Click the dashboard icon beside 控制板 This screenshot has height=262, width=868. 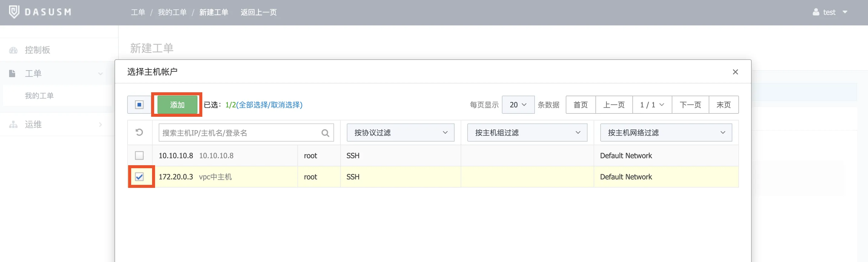(x=13, y=50)
